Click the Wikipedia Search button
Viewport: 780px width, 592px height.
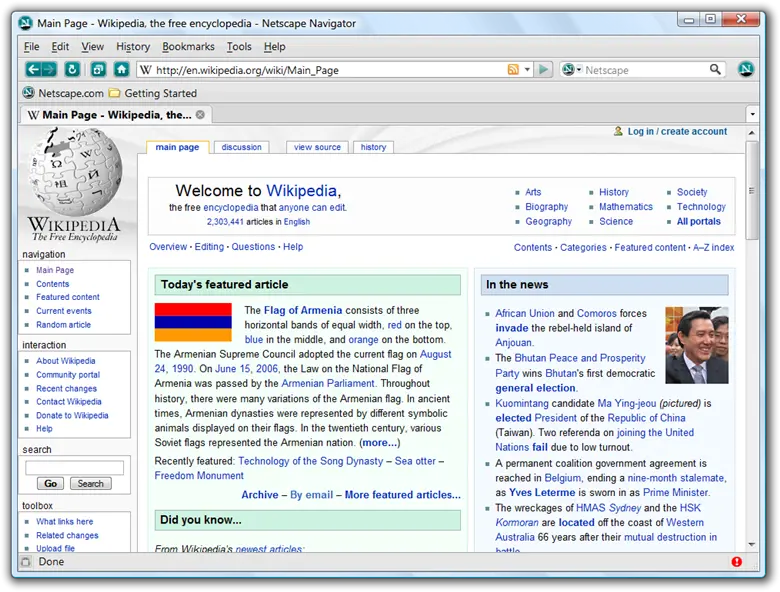(90, 484)
